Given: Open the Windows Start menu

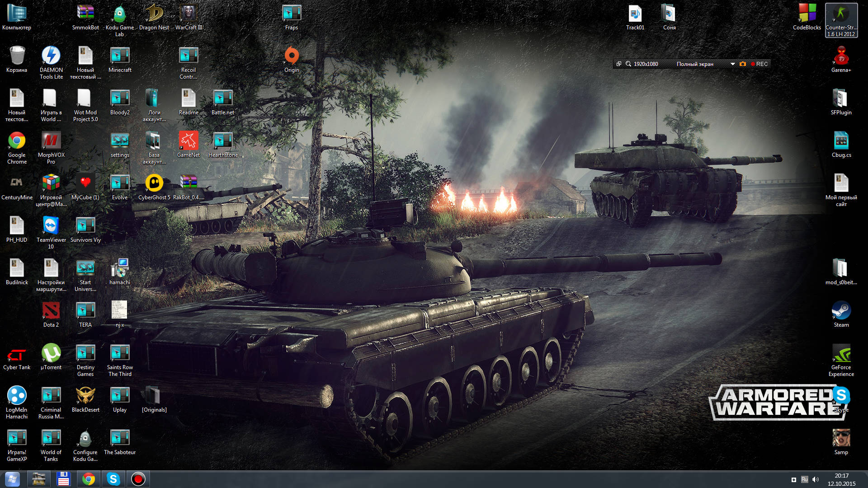Looking at the screenshot, I should click(x=12, y=479).
